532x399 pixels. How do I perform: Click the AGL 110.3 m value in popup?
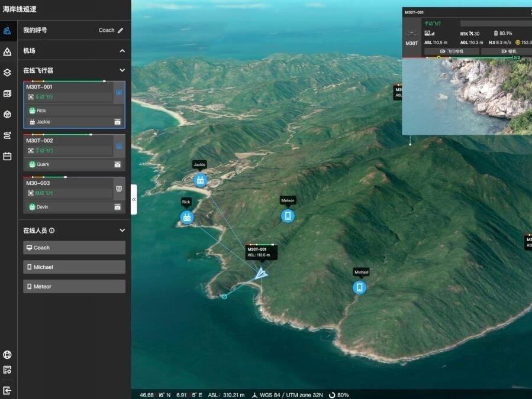coord(472,43)
